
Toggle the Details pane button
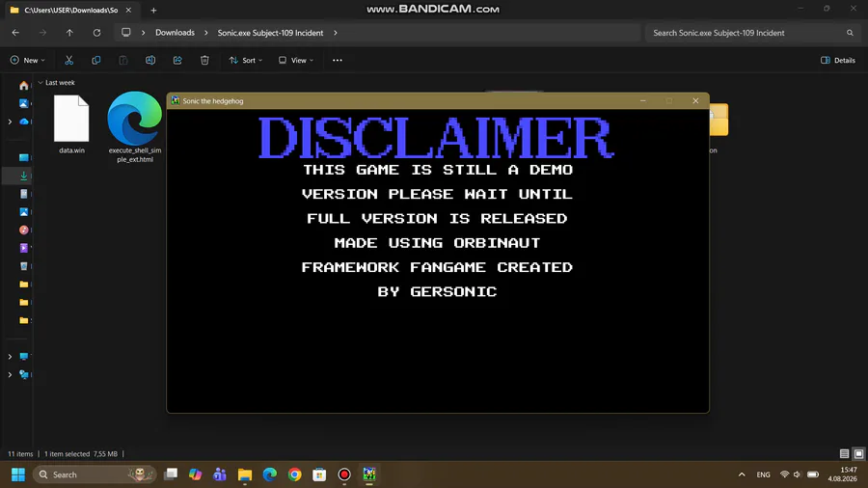838,61
